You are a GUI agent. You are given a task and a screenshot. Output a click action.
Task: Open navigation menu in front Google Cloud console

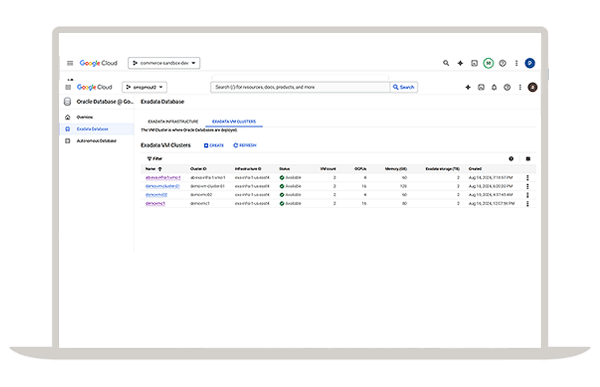[x=68, y=87]
